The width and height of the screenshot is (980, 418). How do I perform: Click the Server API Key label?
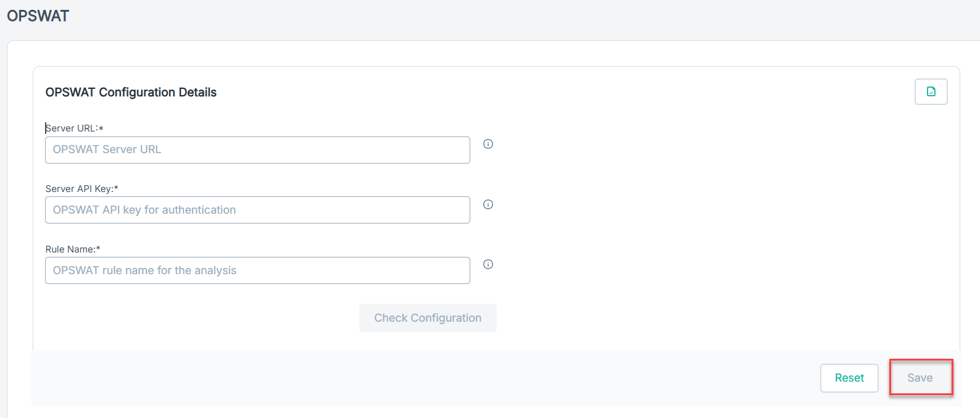pos(79,189)
